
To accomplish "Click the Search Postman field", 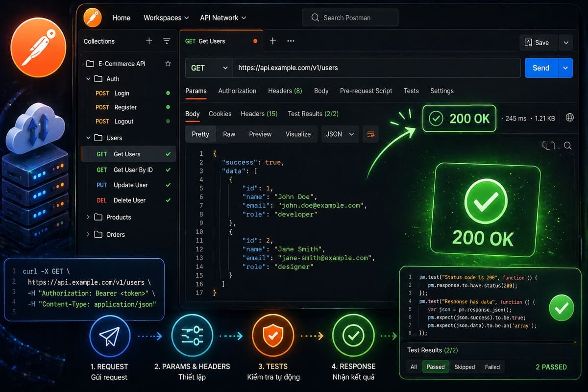I will tap(350, 18).
